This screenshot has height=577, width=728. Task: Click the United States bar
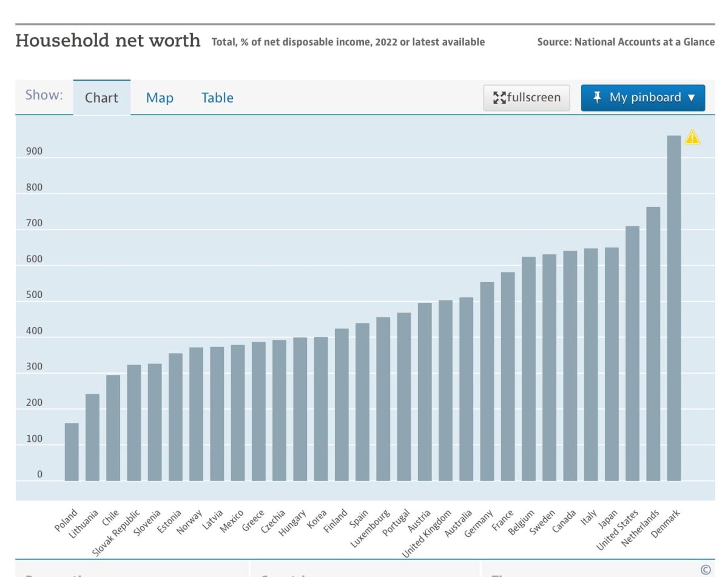632,352
